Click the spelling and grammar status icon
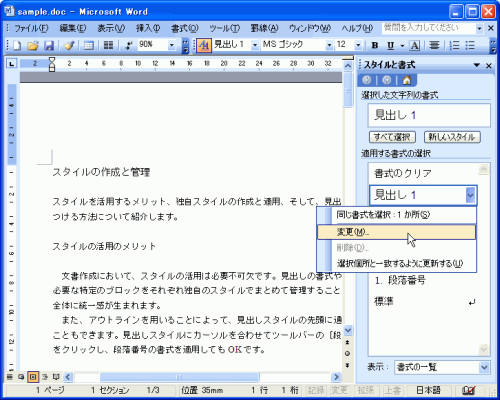 point(469,390)
